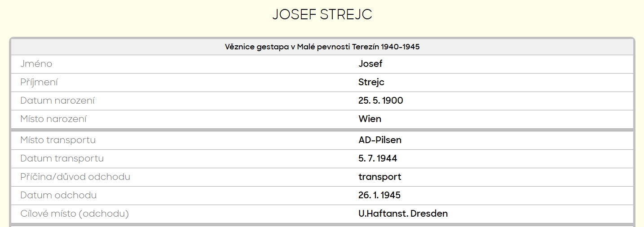Click the Jméno row label

pos(36,64)
